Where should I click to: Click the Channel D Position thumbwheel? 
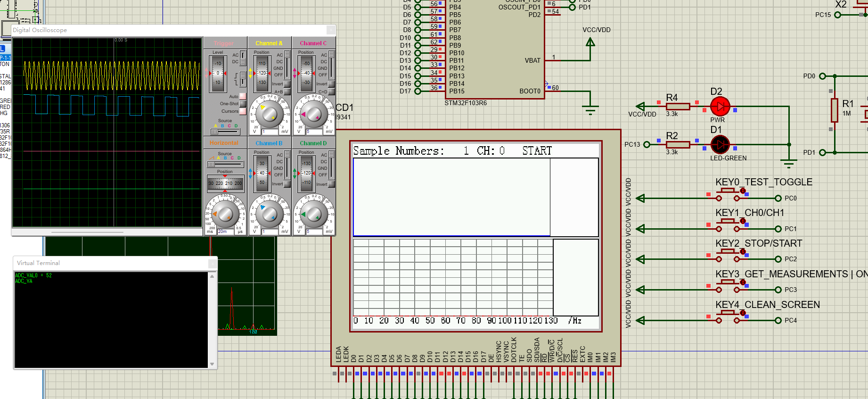tap(306, 173)
